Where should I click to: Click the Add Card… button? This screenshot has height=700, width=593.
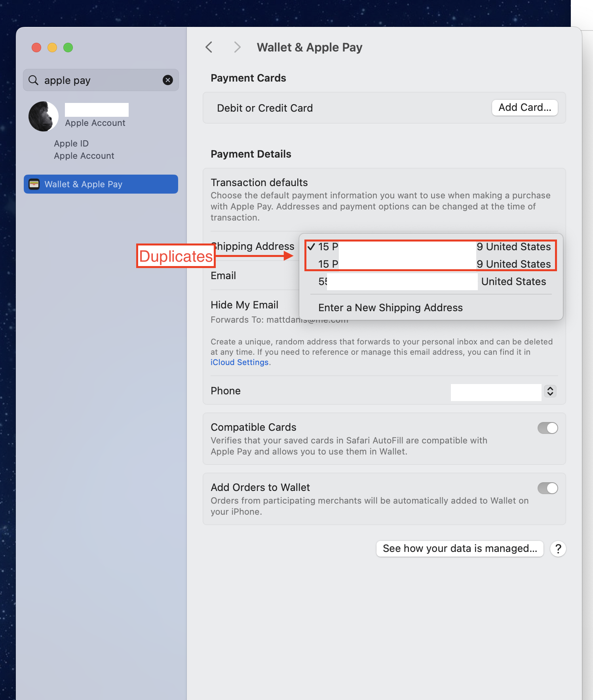[x=525, y=107]
